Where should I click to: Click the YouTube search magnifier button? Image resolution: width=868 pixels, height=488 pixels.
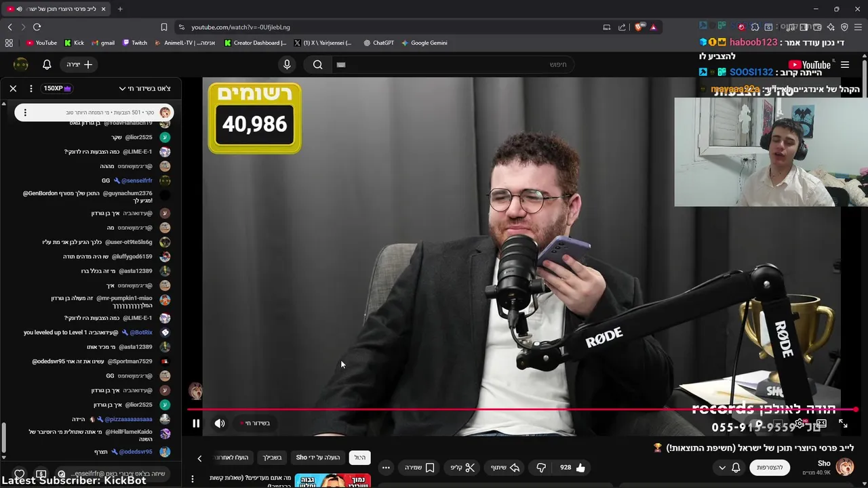[317, 64]
